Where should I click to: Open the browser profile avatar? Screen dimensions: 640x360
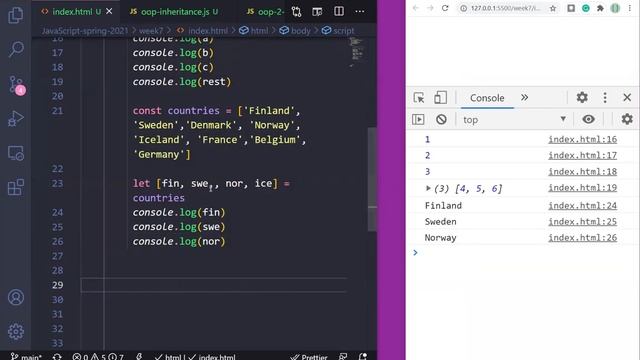tap(615, 8)
